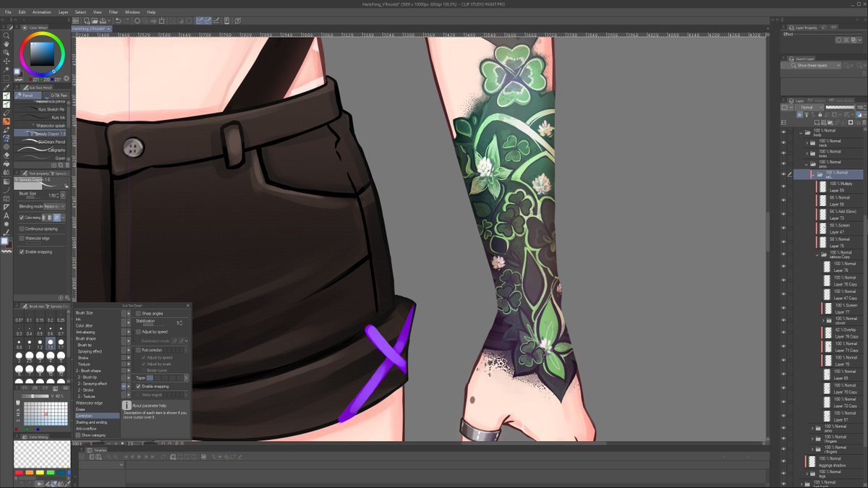The height and width of the screenshot is (488, 868).
Task: Open the Animation menu
Action: [42, 12]
